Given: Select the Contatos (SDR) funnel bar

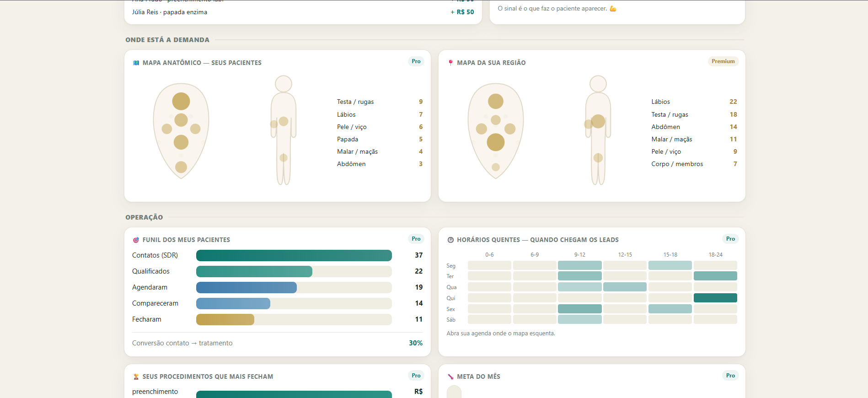Looking at the screenshot, I should point(294,255).
